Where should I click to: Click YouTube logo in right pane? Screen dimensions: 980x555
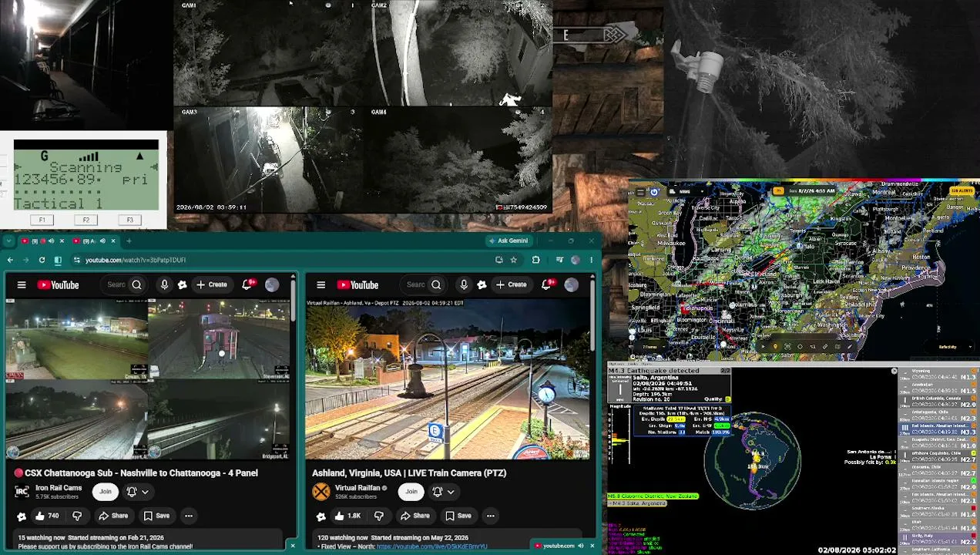357,285
